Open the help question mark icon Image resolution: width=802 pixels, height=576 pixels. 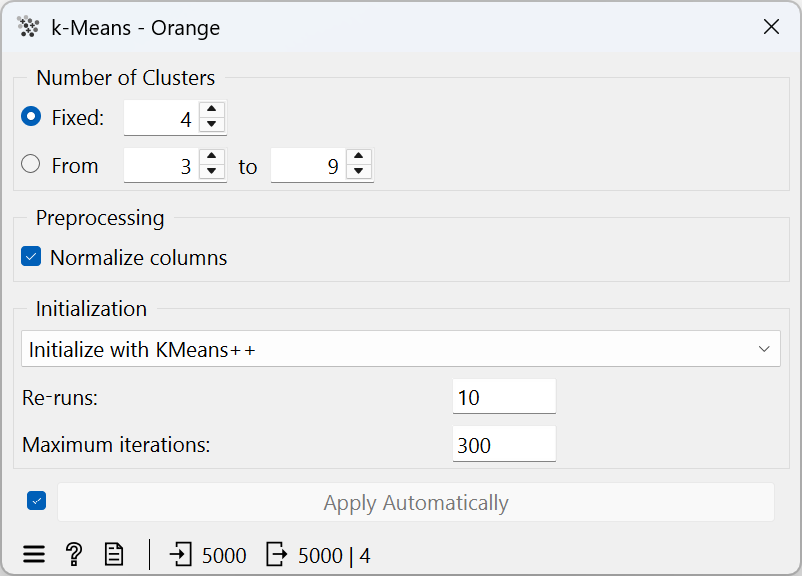pyautogui.click(x=74, y=554)
